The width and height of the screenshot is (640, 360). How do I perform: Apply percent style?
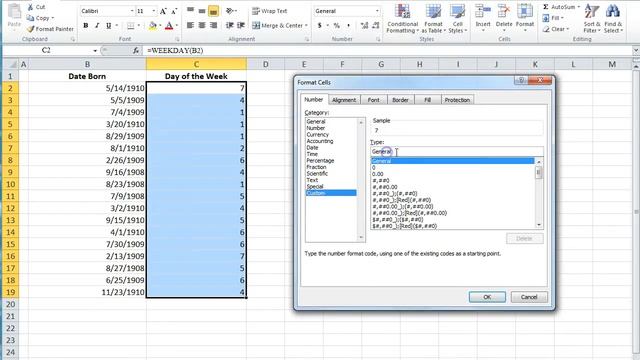pyautogui.click(x=337, y=25)
